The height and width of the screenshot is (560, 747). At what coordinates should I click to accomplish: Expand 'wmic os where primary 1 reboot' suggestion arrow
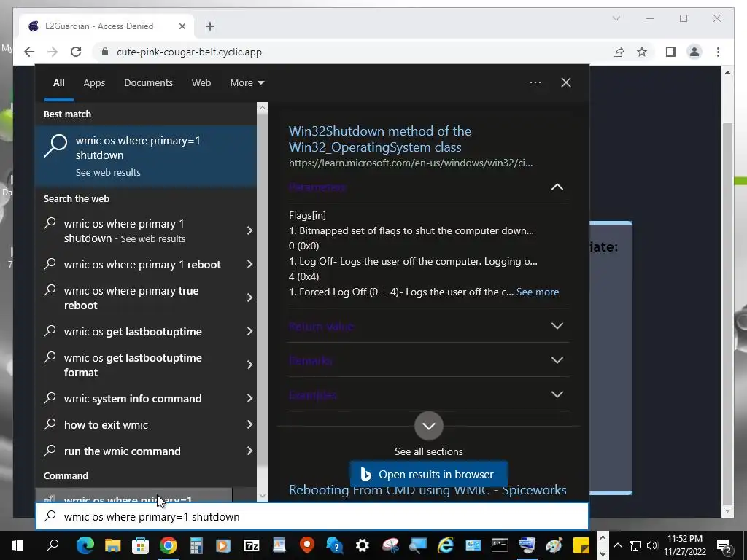pos(249,264)
